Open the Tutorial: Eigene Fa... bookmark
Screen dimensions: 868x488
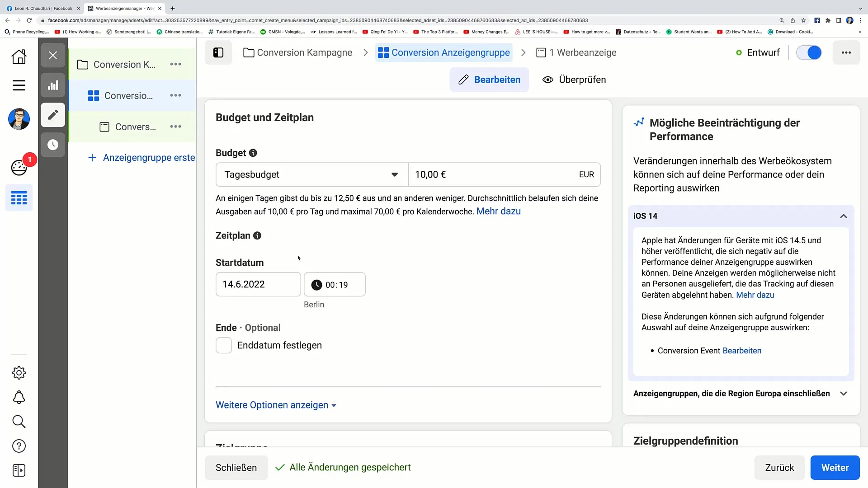pos(231,32)
